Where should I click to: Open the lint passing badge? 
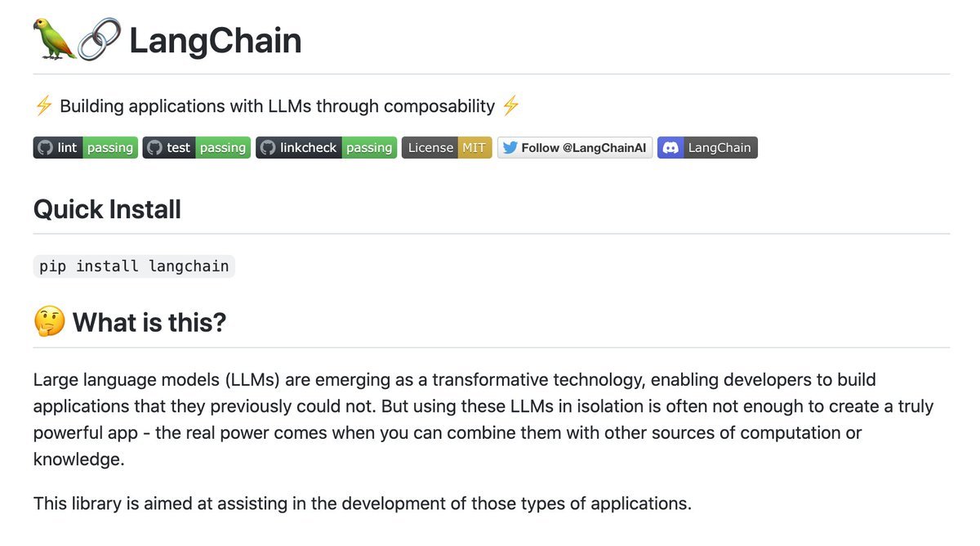pyautogui.click(x=86, y=148)
